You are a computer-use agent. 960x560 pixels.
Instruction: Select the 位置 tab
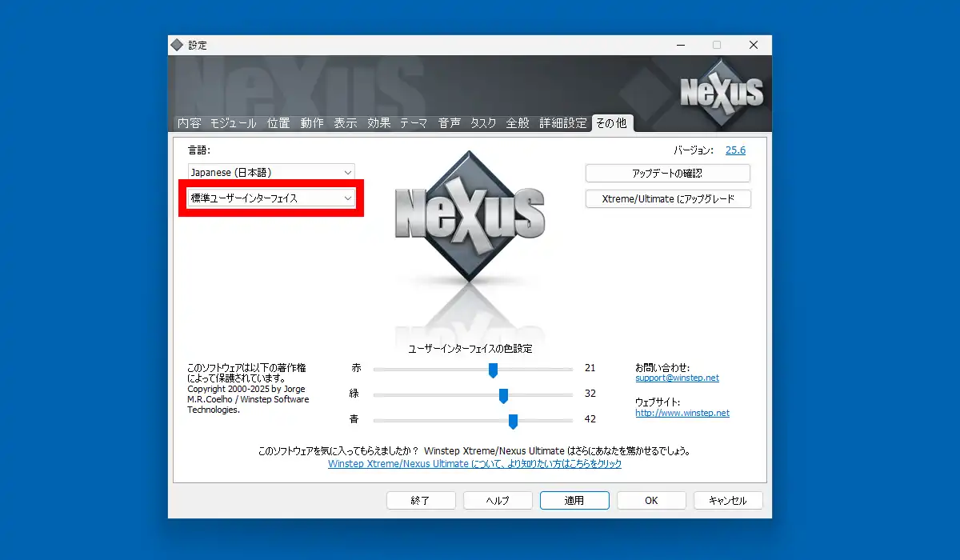(278, 123)
